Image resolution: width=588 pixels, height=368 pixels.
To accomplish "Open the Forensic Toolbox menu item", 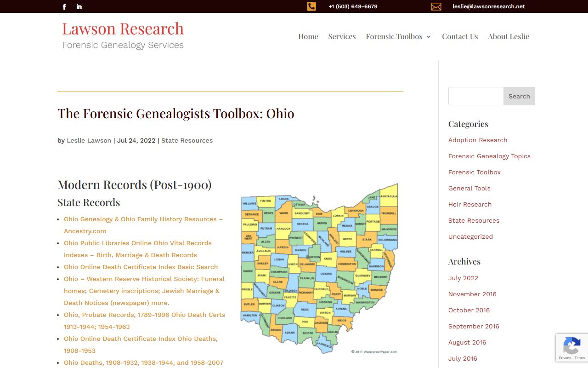I will coord(394,36).
